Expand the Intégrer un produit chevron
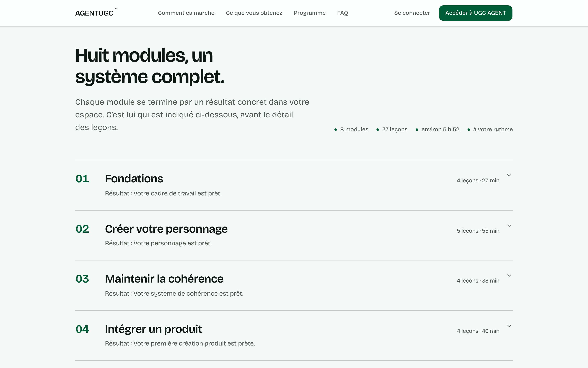This screenshot has width=588, height=368. pos(509,326)
